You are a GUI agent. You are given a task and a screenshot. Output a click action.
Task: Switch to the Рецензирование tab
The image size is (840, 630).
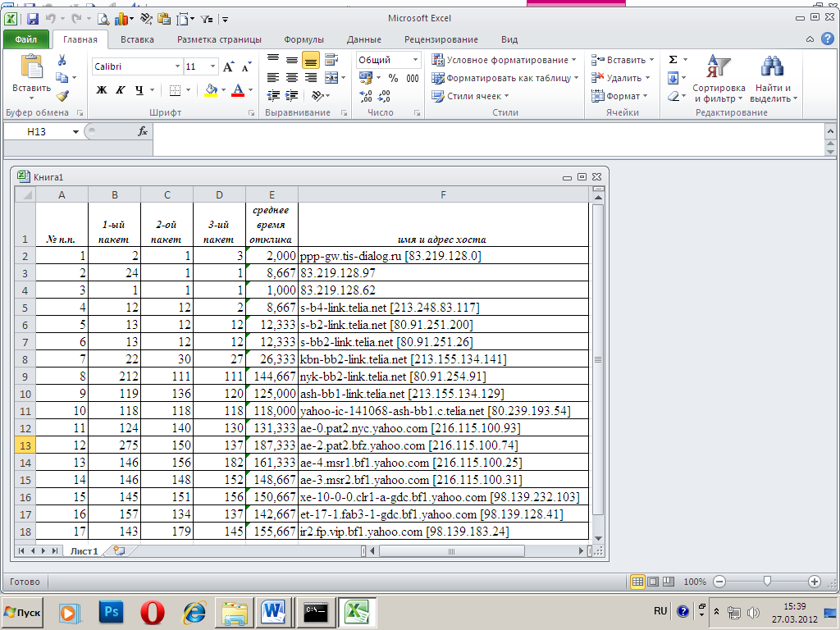point(441,39)
